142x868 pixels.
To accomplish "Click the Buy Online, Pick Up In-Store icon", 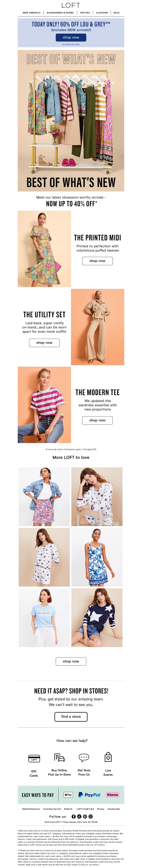I will tap(59, 758).
